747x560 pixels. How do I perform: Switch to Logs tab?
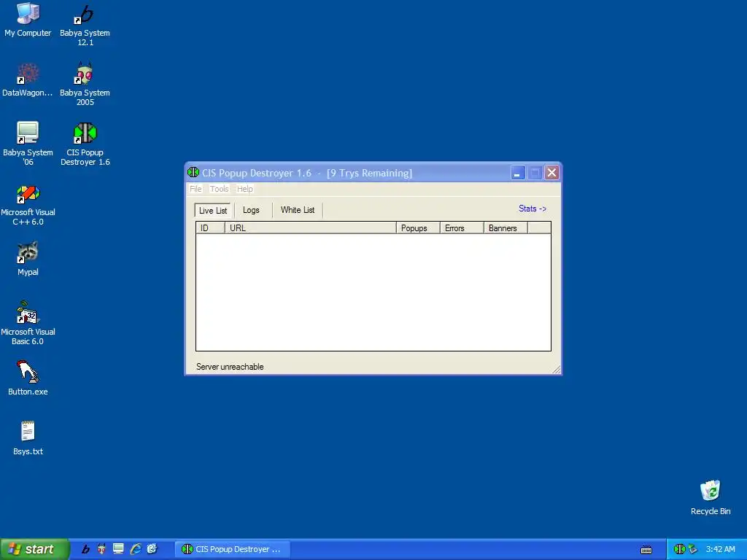251,210
